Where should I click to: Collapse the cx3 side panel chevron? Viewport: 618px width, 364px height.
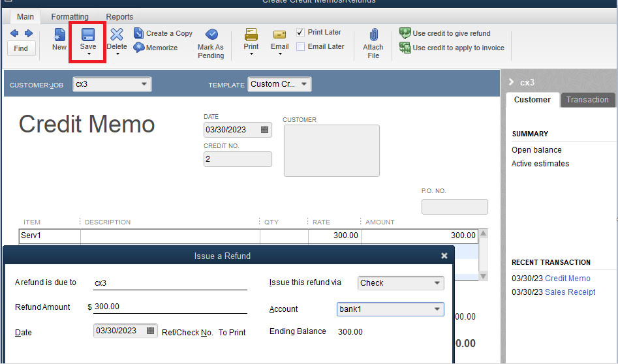(x=511, y=82)
